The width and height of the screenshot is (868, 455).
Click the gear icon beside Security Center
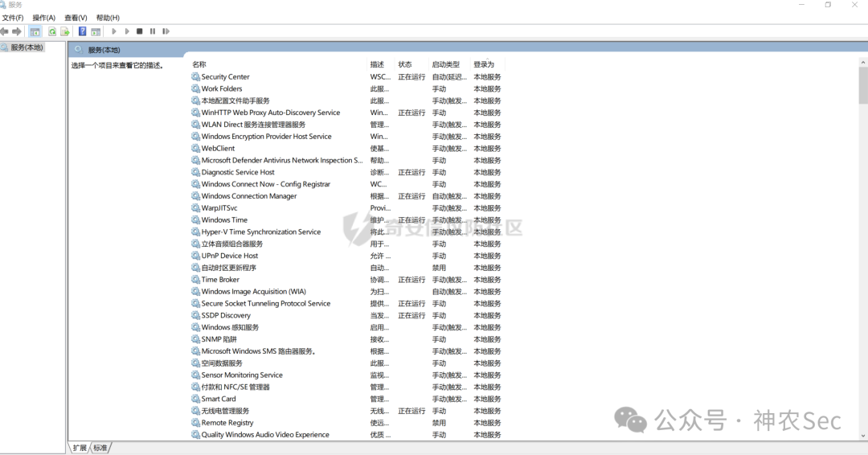coord(195,76)
